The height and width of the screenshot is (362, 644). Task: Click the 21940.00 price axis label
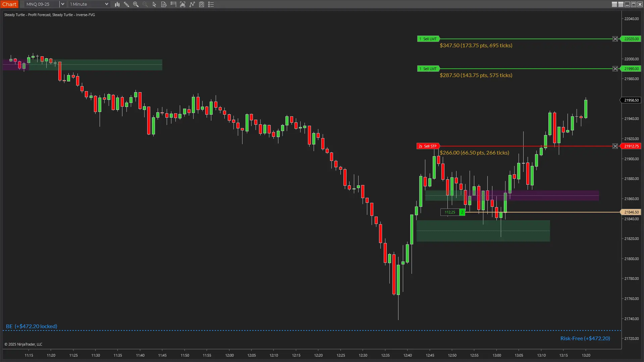[631, 119]
